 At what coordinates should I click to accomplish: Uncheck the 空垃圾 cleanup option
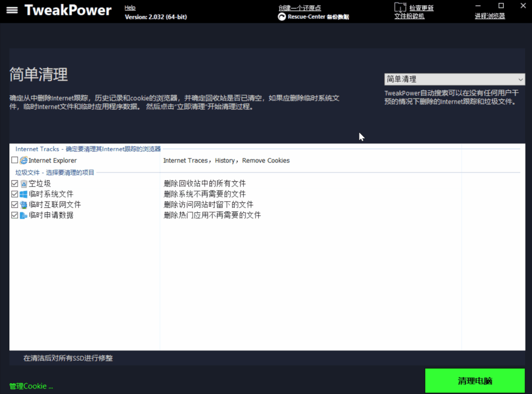[14, 183]
